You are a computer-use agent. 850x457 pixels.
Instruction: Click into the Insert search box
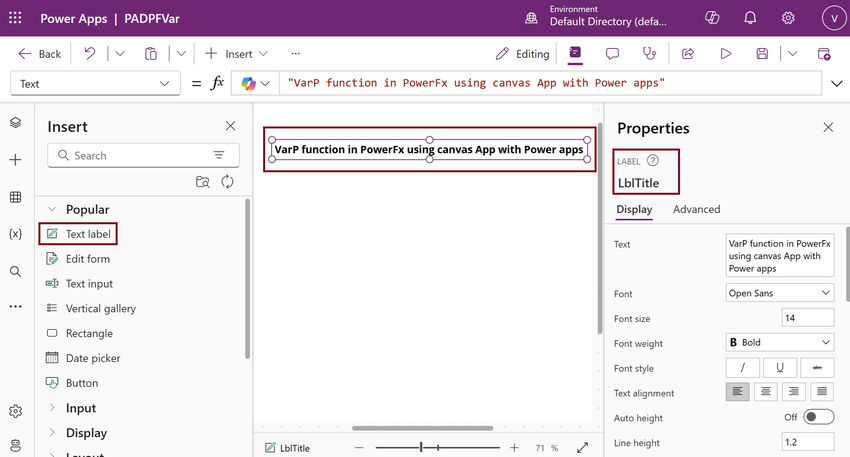point(143,155)
